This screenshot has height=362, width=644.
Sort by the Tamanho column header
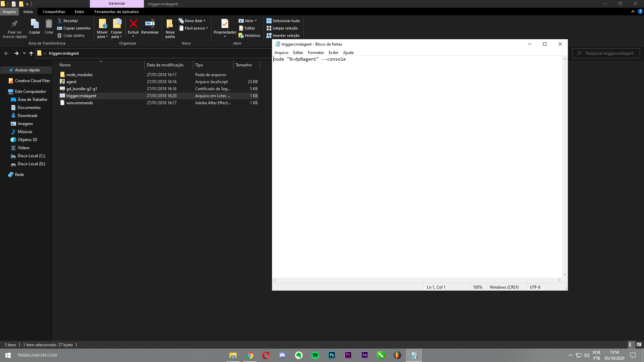coord(247,65)
